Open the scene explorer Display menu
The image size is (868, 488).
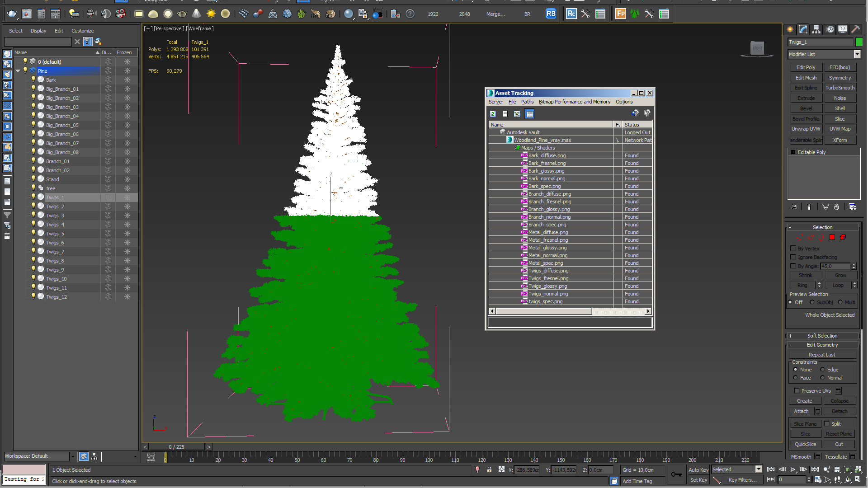click(x=38, y=31)
